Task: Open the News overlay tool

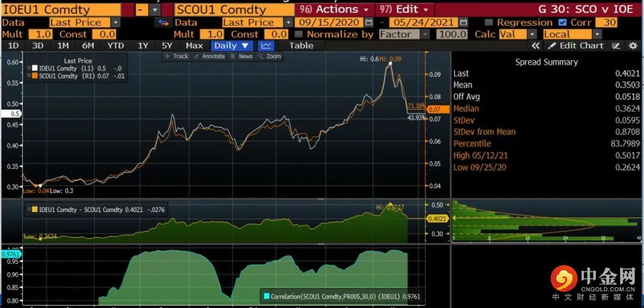Action: click(241, 56)
